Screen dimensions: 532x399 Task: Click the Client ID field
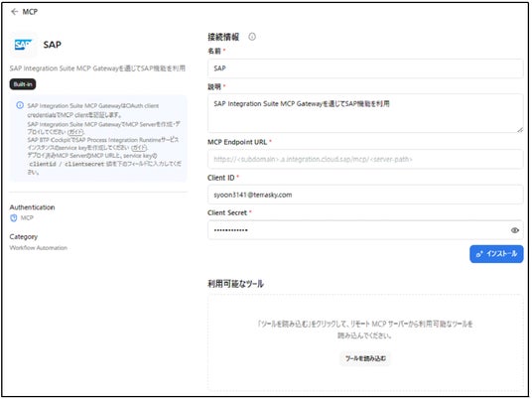click(365, 195)
